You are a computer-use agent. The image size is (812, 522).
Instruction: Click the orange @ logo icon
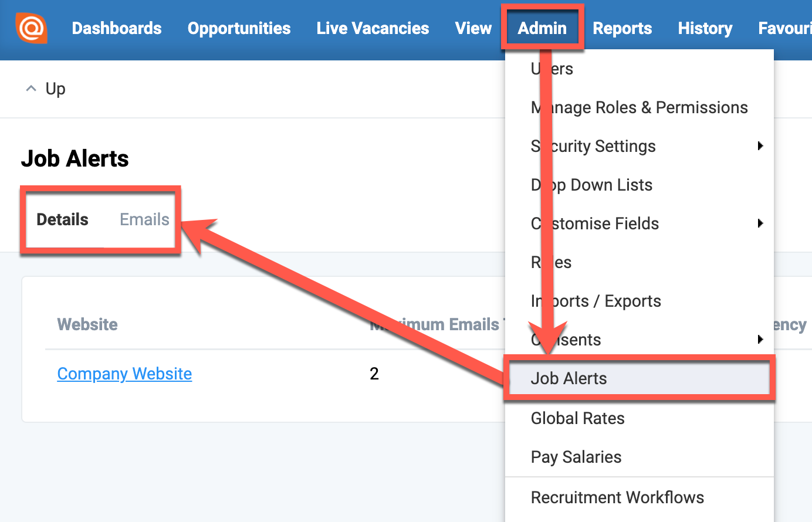[31, 28]
